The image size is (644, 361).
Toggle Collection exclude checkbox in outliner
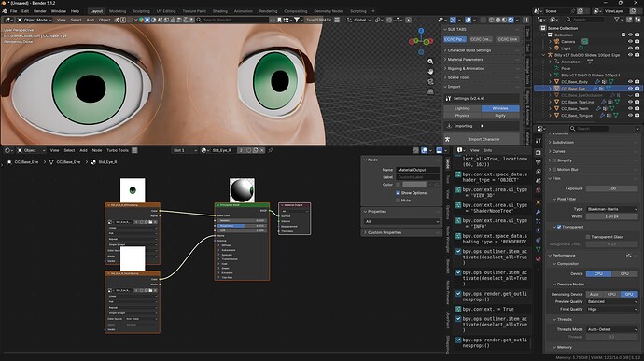point(623,35)
